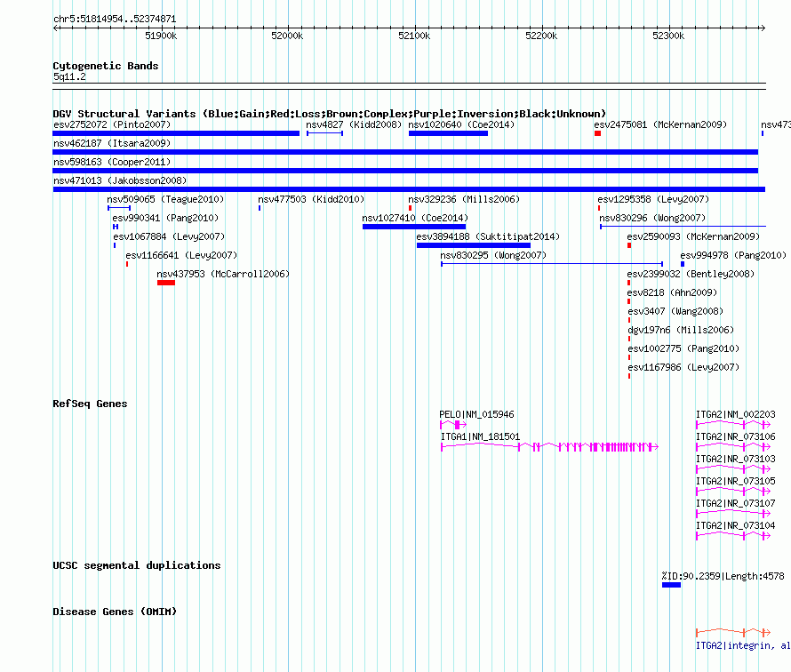Image resolution: width=791 pixels, height=672 pixels.
Task: Click the 51900k ruler tick label
Action: [x=161, y=36]
